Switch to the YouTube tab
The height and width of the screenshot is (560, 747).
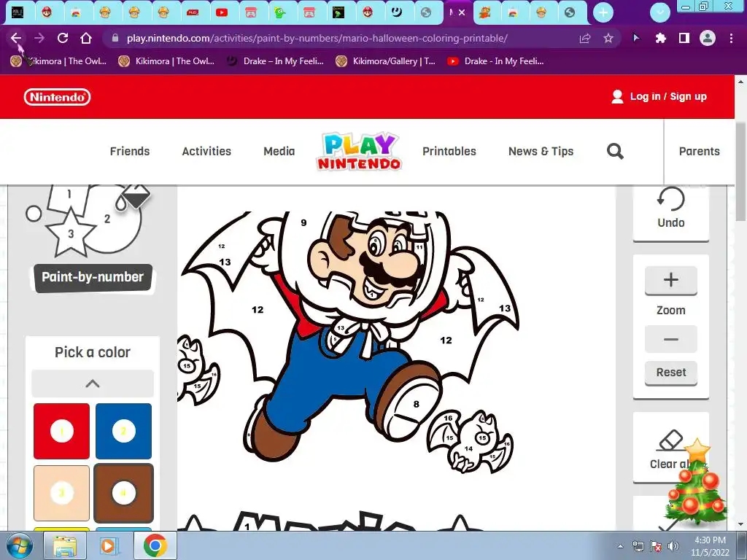tap(222, 12)
